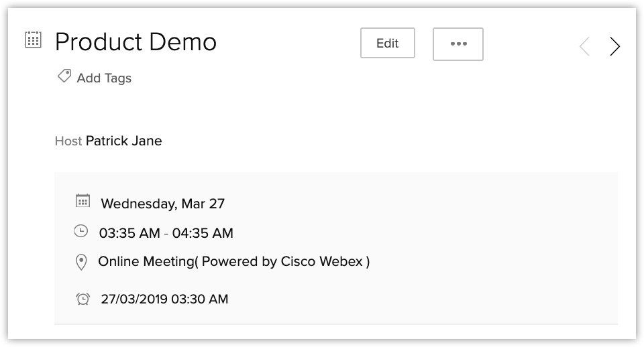Click the calendar icon beside Product Demo title

[33, 40]
